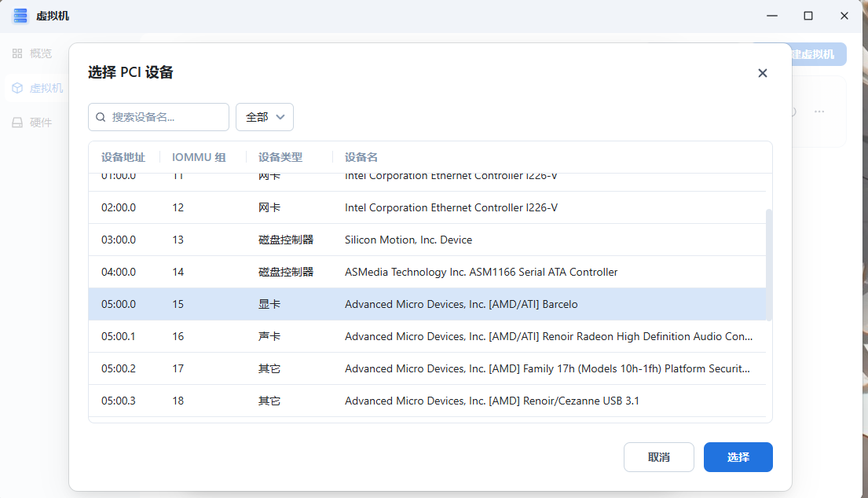Image resolution: width=868 pixels, height=498 pixels.
Task: Click the search magnifier icon
Action: coord(101,117)
